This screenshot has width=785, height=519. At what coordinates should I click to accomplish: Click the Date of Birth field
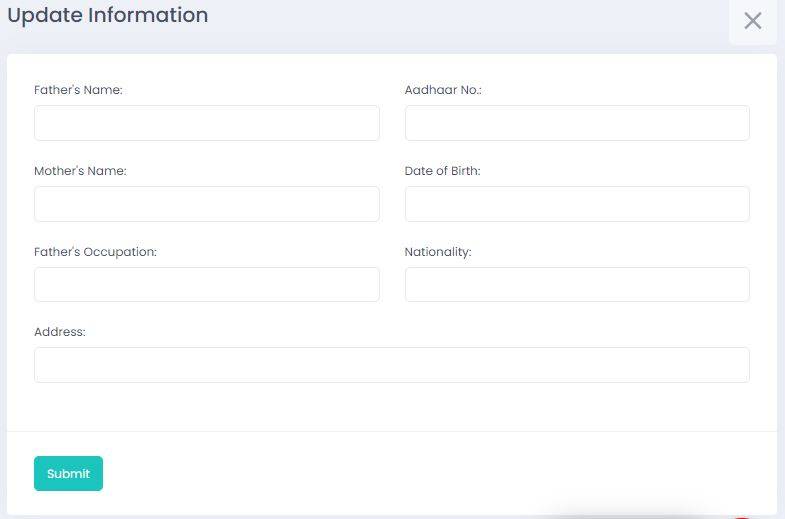tap(576, 204)
